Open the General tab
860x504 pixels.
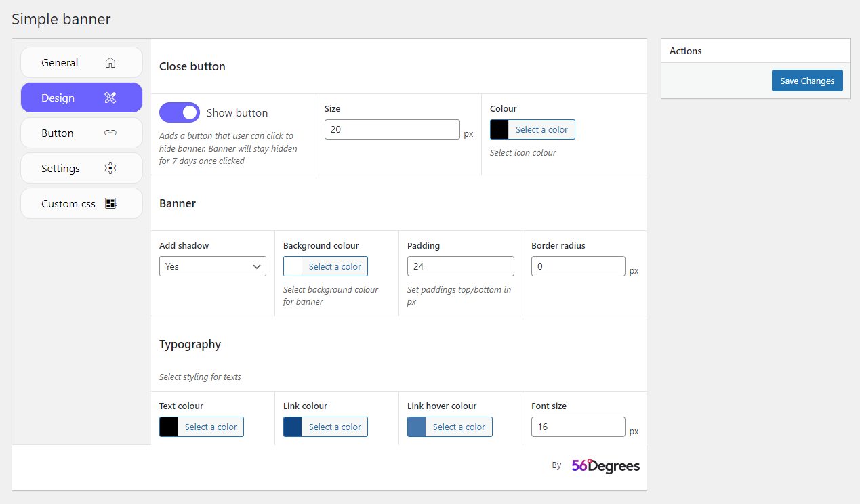(60, 63)
